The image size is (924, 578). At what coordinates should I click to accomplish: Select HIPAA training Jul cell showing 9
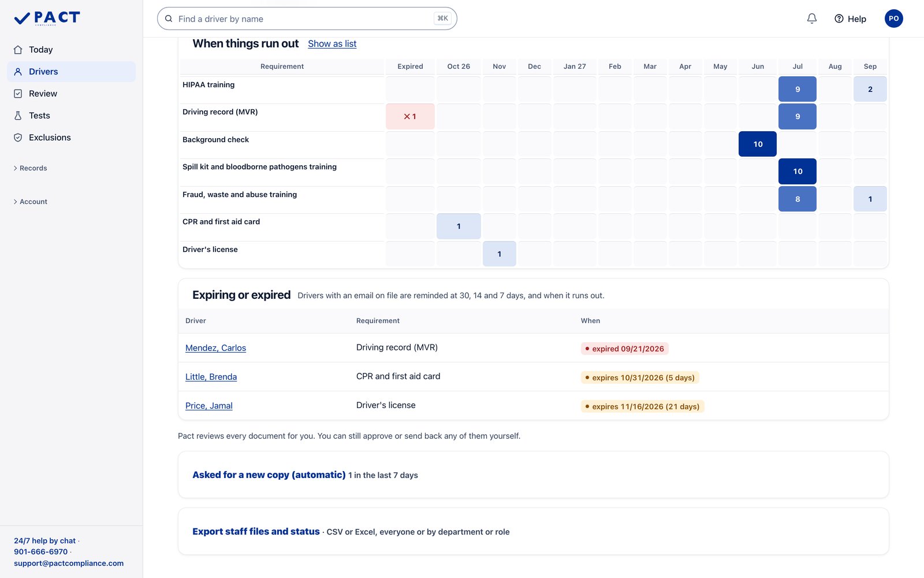coord(798,89)
